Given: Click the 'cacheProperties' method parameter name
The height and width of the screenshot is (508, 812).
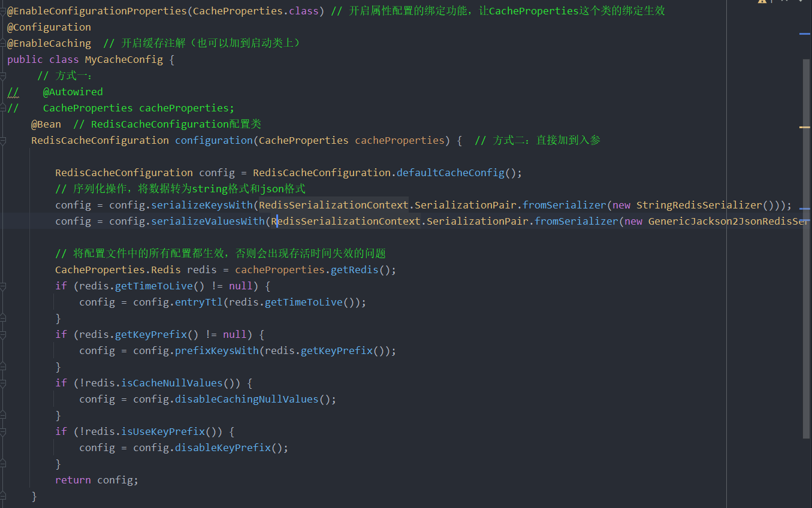Looking at the screenshot, I should coord(400,140).
